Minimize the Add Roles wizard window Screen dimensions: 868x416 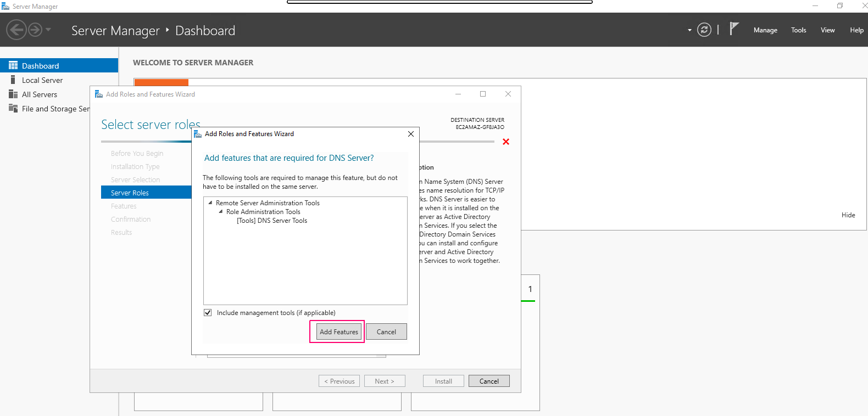458,94
